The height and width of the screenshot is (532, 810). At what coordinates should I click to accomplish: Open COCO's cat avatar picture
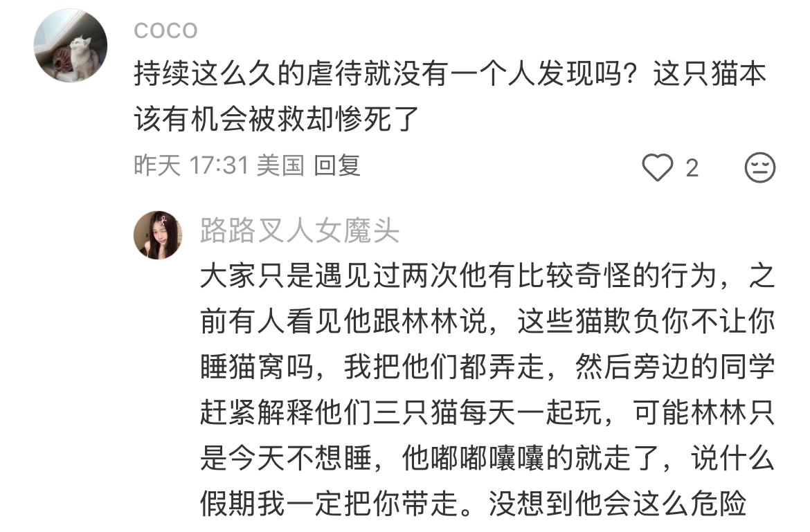tap(70, 45)
